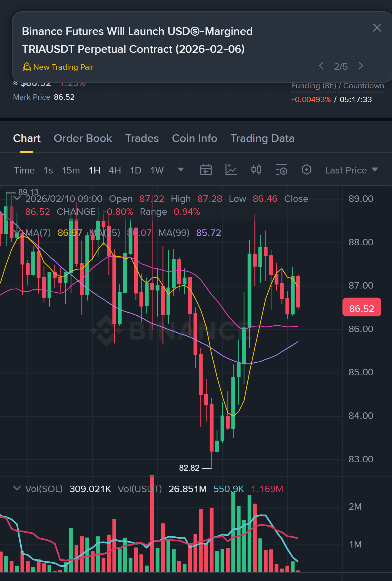The width and height of the screenshot is (392, 581).
Task: Switch to the Order Book tab
Action: [83, 138]
